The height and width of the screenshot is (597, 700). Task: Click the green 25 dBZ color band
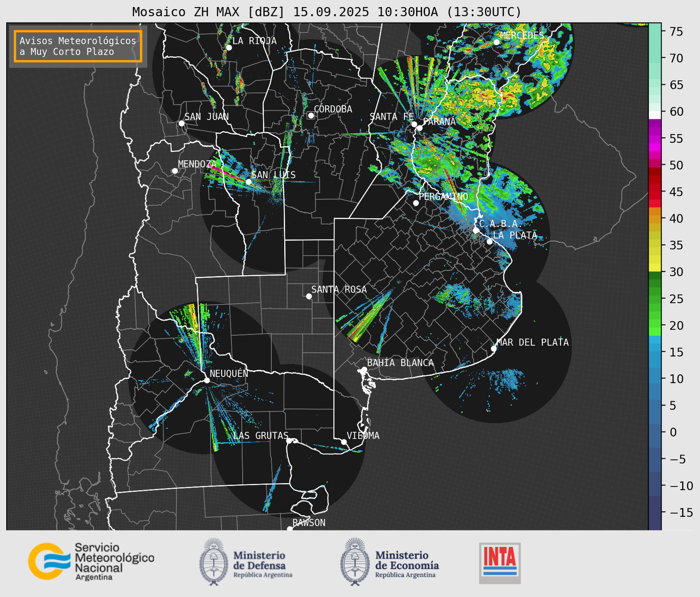tap(655, 299)
